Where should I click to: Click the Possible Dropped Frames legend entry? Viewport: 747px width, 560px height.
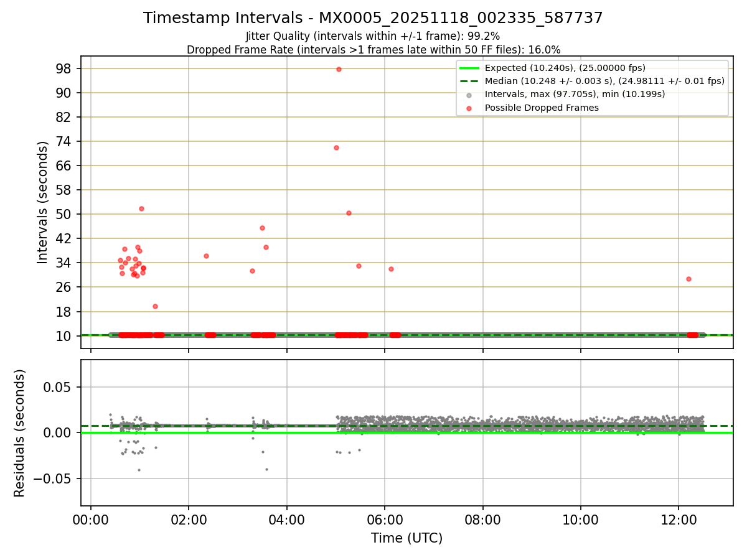point(532,108)
